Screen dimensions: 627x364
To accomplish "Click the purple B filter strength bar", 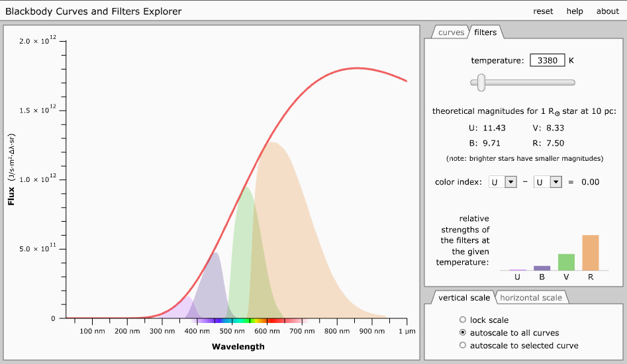I will [x=542, y=268].
